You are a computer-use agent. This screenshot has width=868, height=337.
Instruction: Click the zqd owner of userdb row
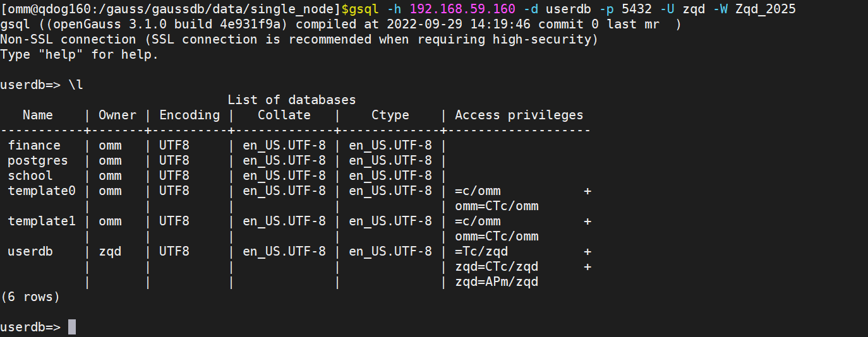pyautogui.click(x=110, y=251)
